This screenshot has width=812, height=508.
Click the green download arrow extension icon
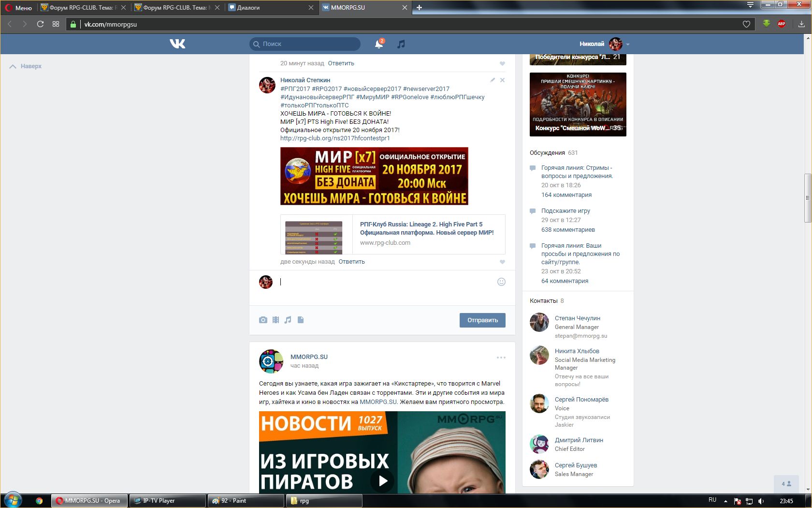[x=767, y=23]
